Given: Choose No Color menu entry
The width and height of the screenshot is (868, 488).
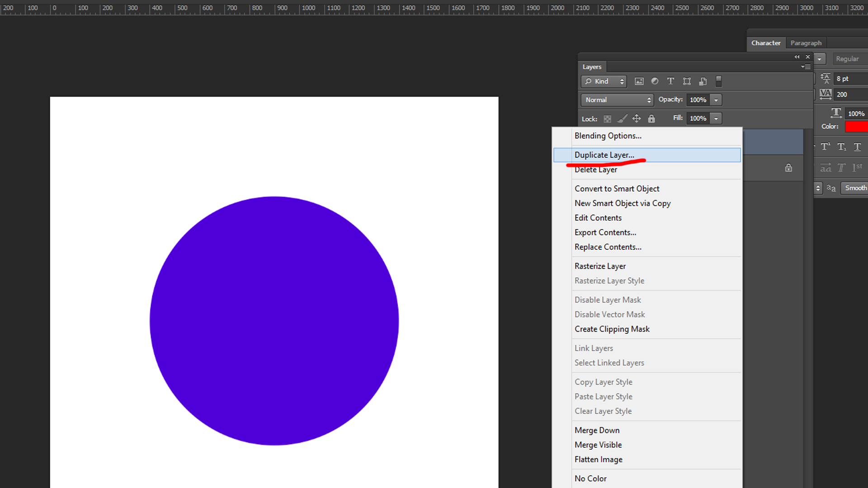Looking at the screenshot, I should [647, 479].
